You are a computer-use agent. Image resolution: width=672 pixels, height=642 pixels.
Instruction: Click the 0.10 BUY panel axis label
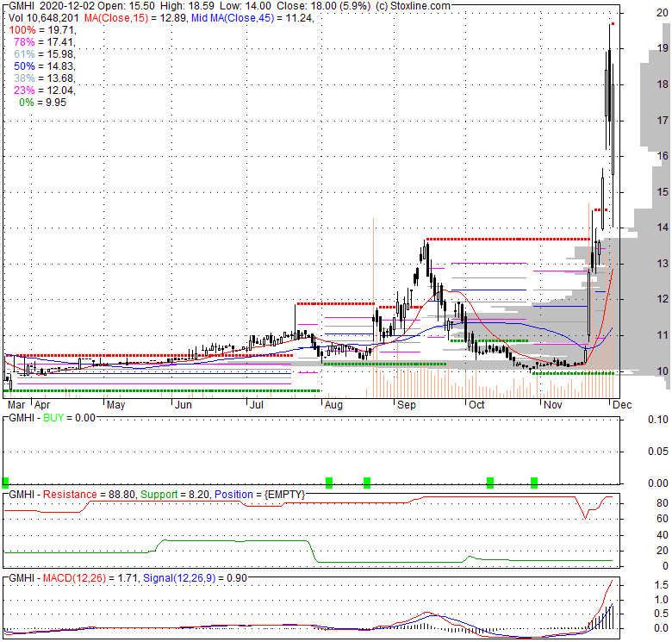(x=658, y=420)
